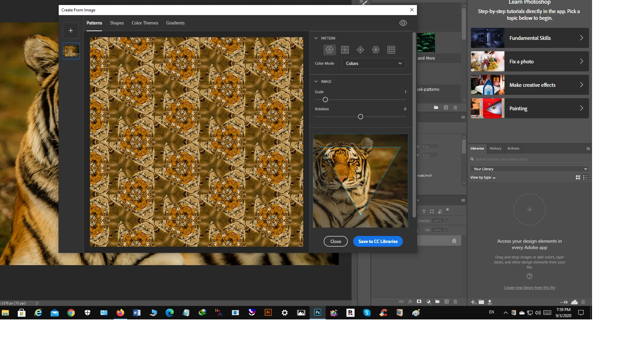This screenshot has width=644, height=362.
Task: Select the hexagon triangle pattern type
Action: coord(329,50)
